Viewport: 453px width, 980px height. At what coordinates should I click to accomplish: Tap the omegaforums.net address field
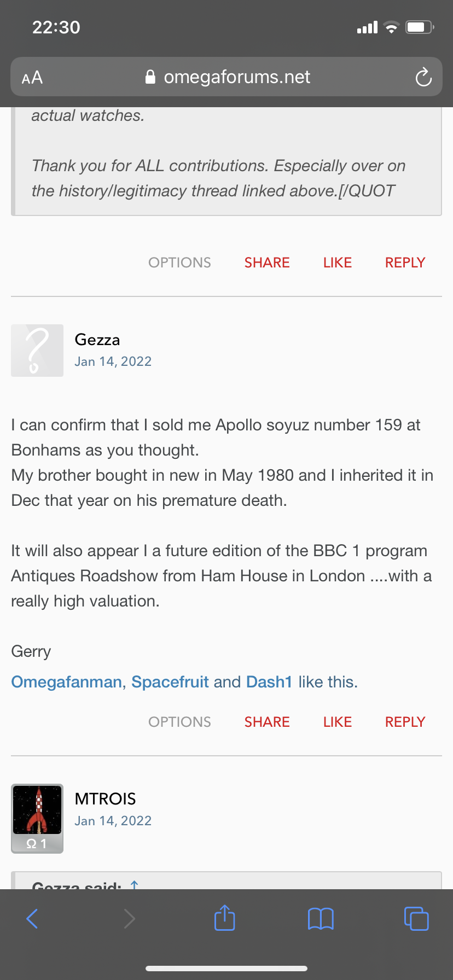pyautogui.click(x=236, y=77)
